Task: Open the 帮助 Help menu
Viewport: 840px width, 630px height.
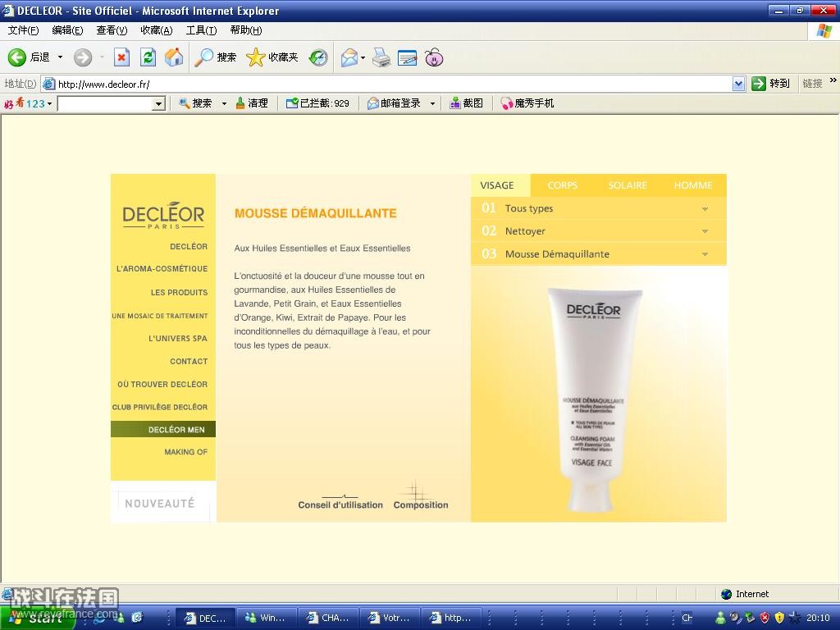Action: coord(246,30)
